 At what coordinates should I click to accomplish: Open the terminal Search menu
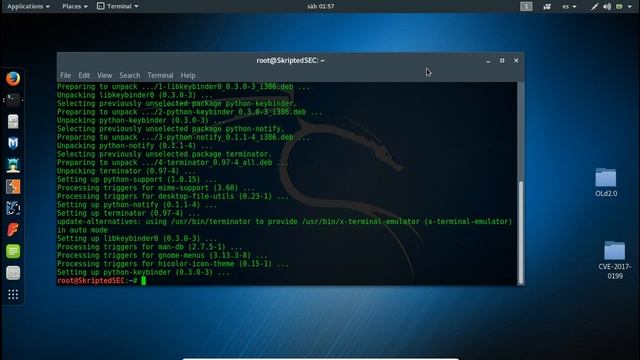pos(130,76)
